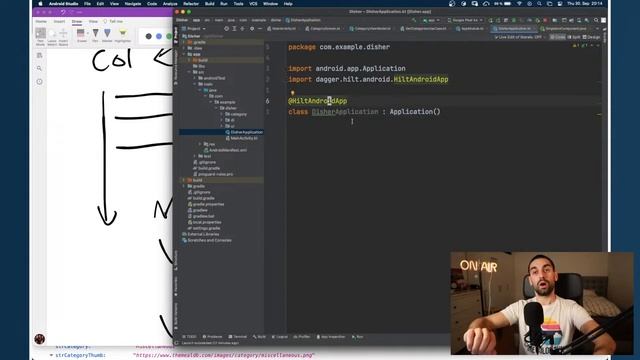640x360 pixels.
Task: Select the Highlighter tool in OneNote
Action: click(122, 36)
